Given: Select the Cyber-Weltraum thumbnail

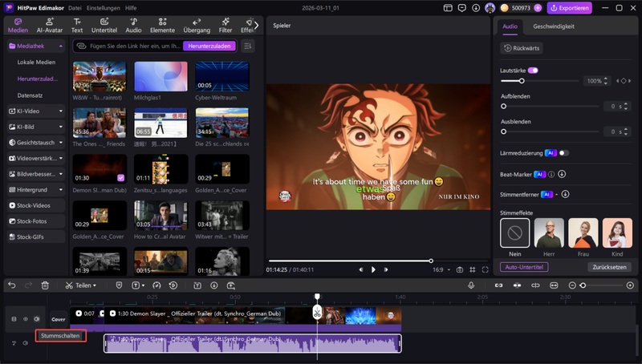Looking at the screenshot, I should (x=222, y=76).
